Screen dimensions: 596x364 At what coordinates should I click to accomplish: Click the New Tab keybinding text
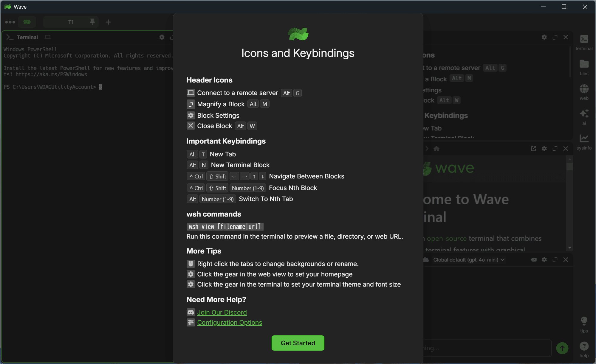pyautogui.click(x=223, y=154)
